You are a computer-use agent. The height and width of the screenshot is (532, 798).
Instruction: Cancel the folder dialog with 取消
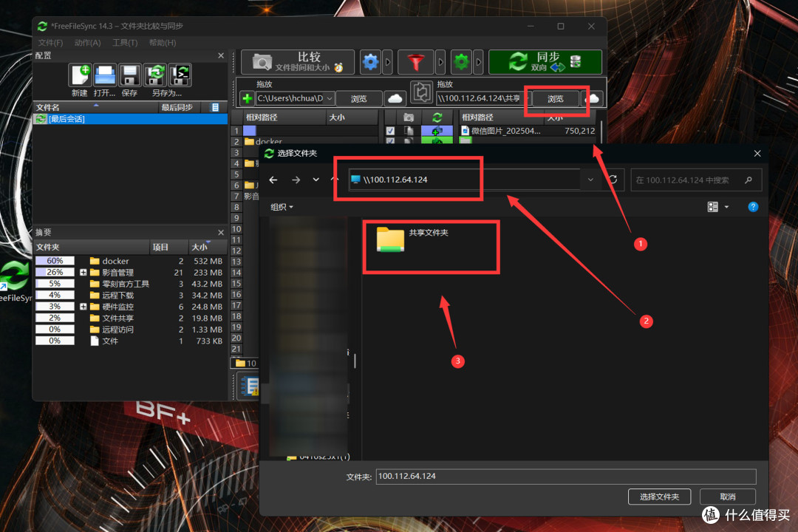coord(727,497)
